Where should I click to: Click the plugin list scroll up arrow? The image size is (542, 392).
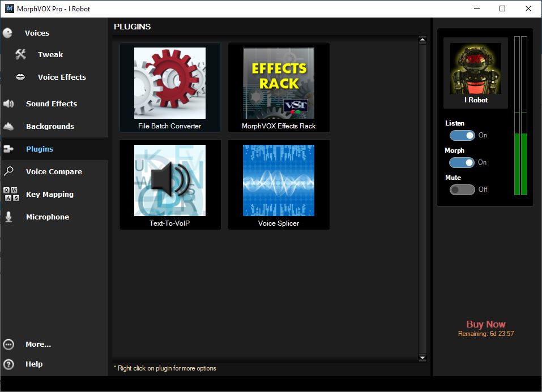click(x=422, y=40)
